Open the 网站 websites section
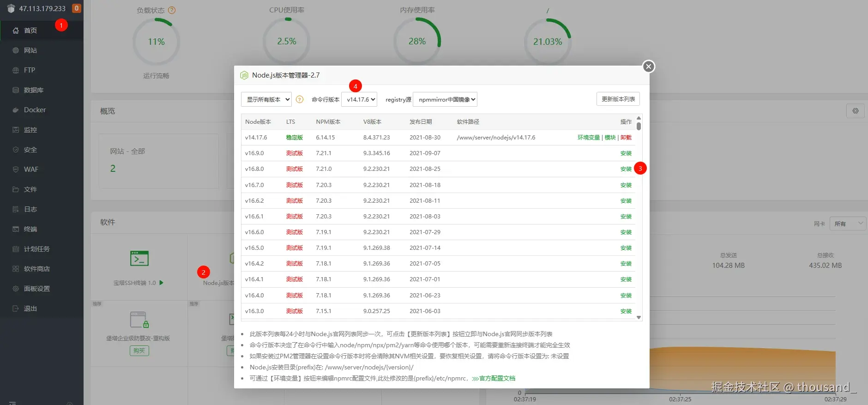This screenshot has height=405, width=868. coord(30,50)
